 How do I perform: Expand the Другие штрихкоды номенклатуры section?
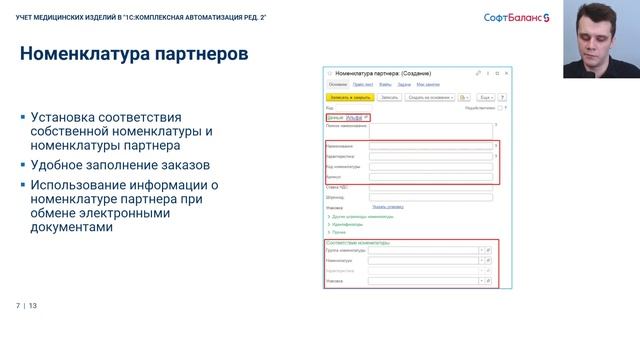click(360, 217)
